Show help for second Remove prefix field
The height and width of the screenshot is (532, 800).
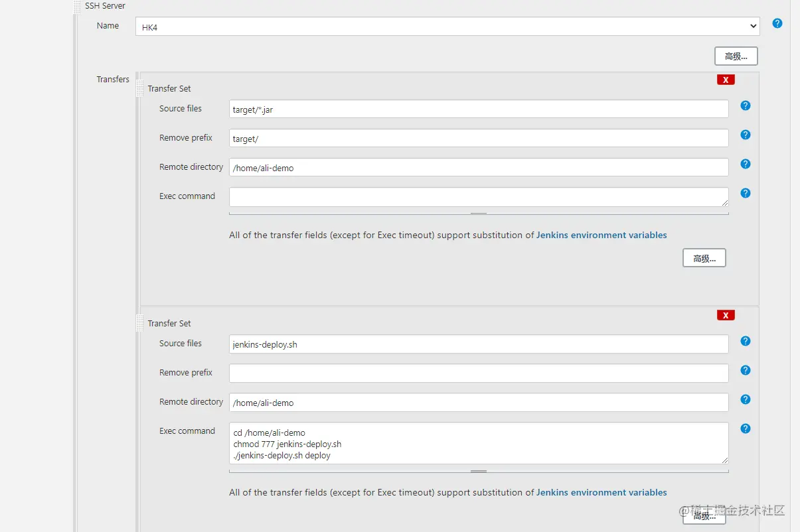(746, 370)
